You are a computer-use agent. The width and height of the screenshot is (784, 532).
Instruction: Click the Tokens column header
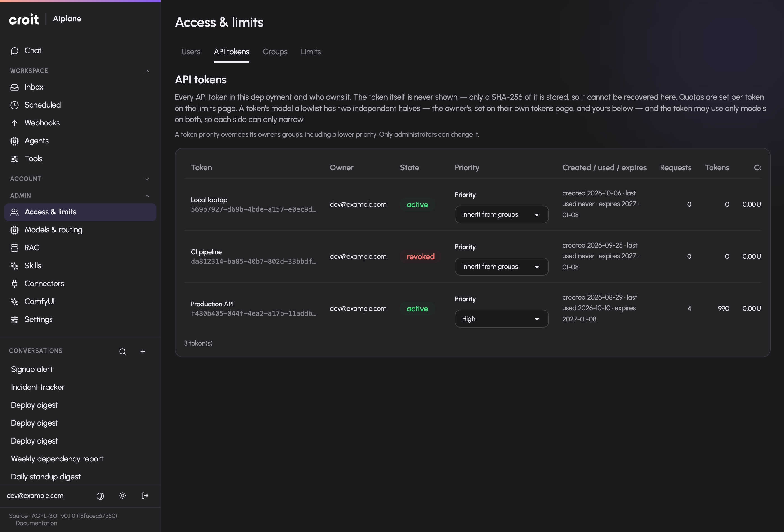pos(717,168)
